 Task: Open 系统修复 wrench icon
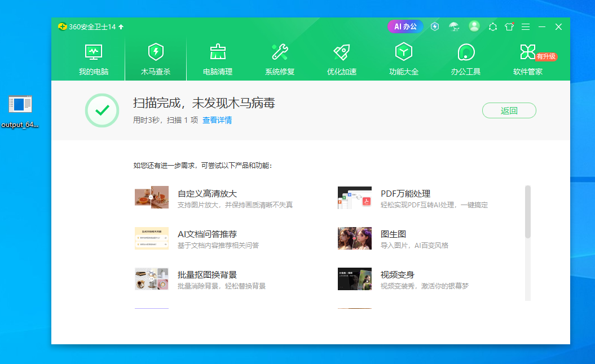(280, 52)
